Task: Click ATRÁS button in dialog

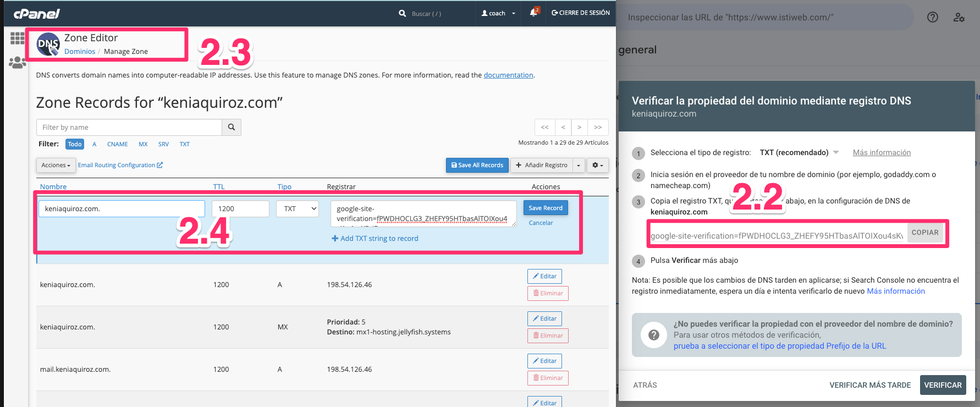Action: tap(645, 385)
